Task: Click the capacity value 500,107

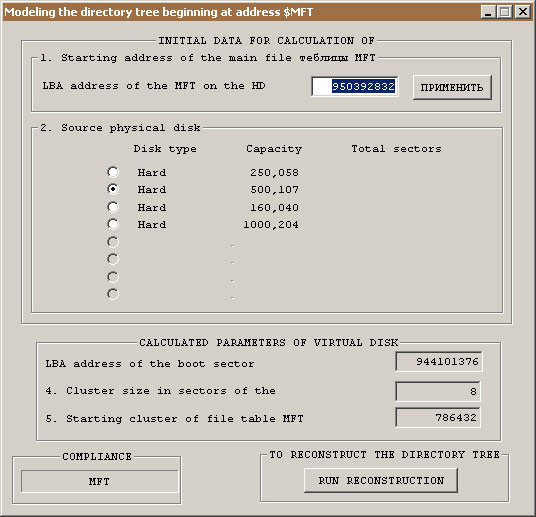Action: pos(274,190)
